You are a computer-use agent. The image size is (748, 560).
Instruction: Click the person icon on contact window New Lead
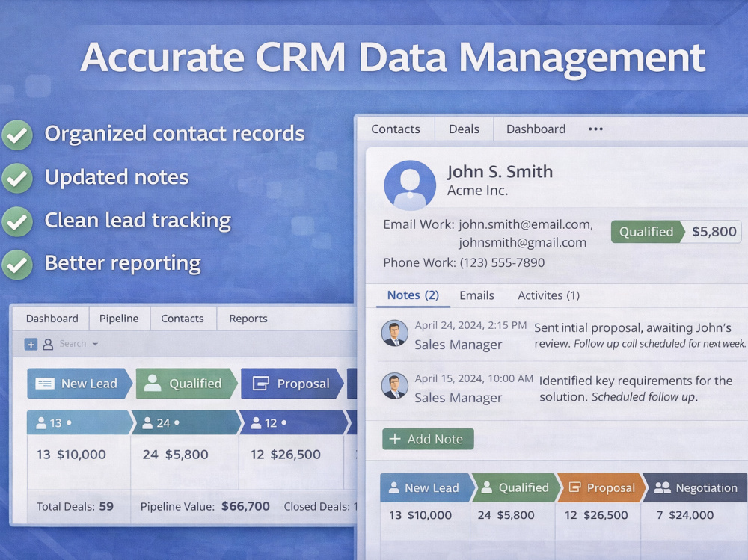coord(393,487)
